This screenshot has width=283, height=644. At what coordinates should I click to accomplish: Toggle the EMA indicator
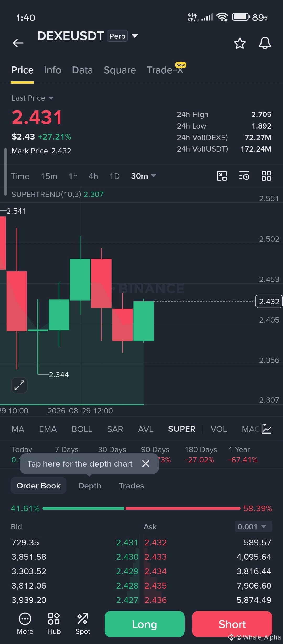pos(48,429)
